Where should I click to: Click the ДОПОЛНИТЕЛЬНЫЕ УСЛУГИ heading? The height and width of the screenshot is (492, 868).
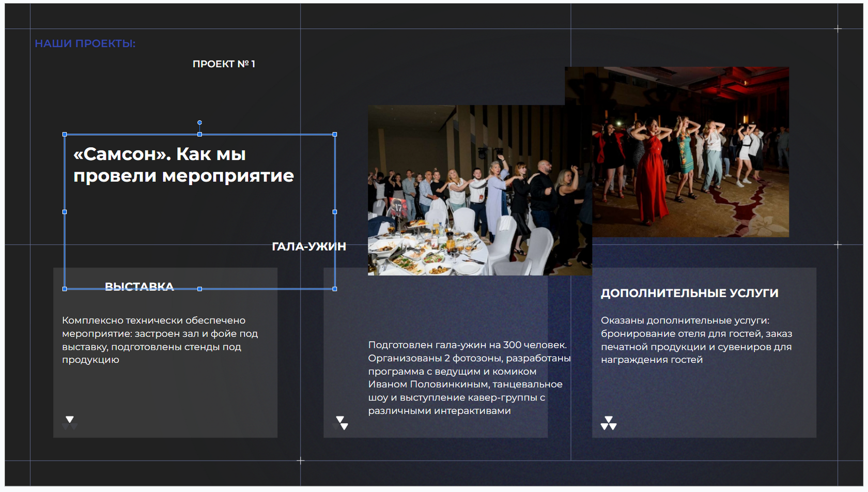691,293
